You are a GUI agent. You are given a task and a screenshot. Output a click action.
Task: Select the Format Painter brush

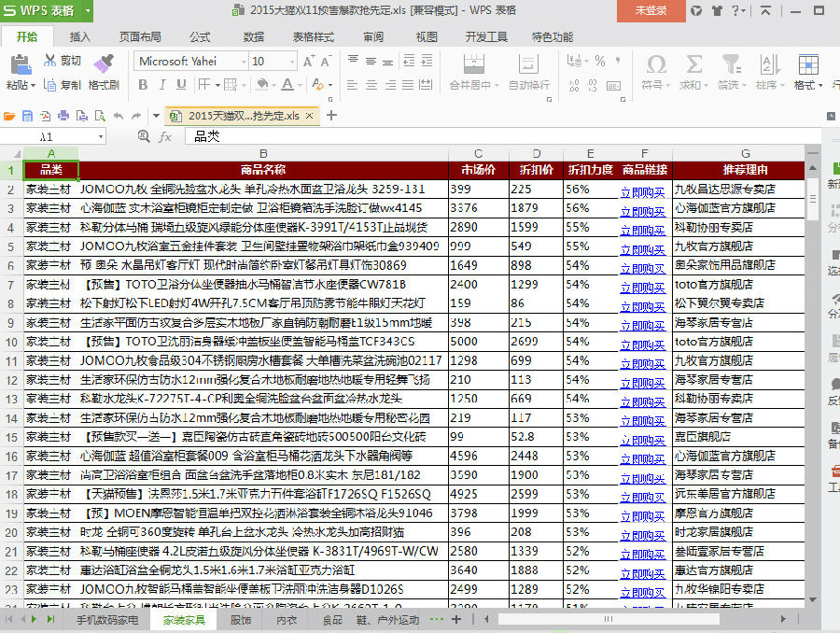[104, 63]
